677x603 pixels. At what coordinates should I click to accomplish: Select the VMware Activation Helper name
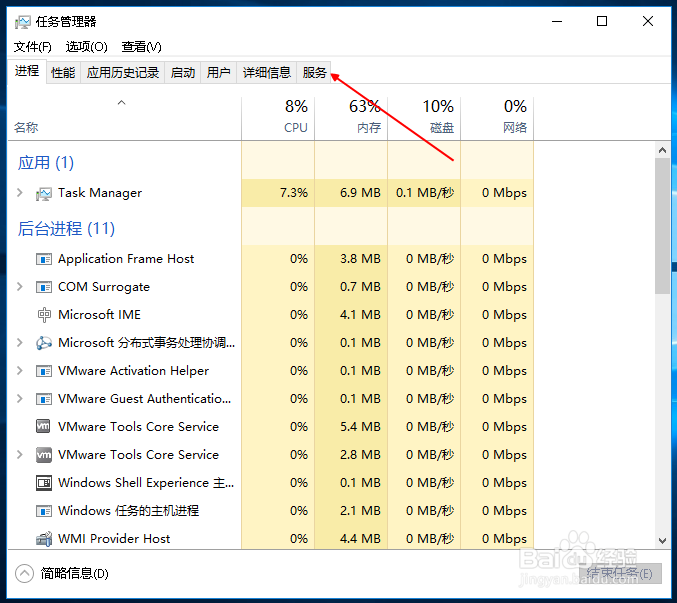[133, 370]
